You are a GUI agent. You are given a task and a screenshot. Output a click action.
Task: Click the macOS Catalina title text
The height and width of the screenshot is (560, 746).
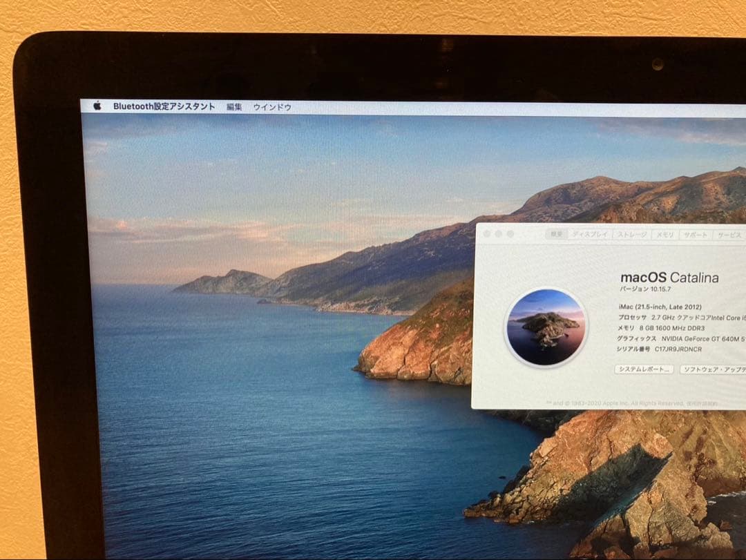[x=668, y=277]
